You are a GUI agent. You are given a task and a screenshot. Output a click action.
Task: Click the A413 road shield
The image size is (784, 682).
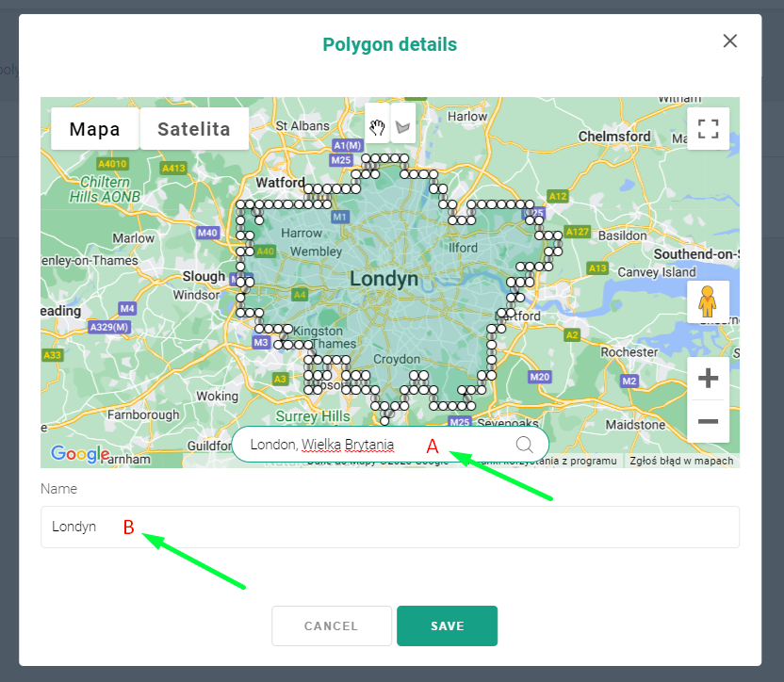click(173, 168)
